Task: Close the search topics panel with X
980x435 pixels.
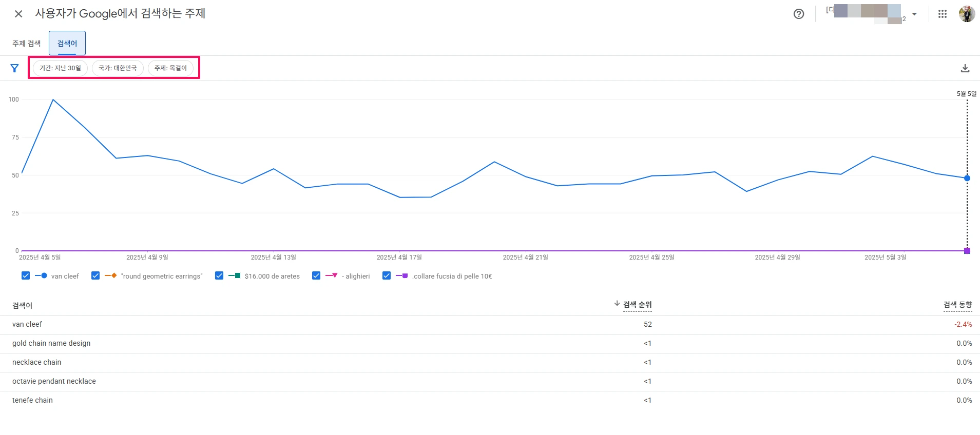Action: coord(18,14)
